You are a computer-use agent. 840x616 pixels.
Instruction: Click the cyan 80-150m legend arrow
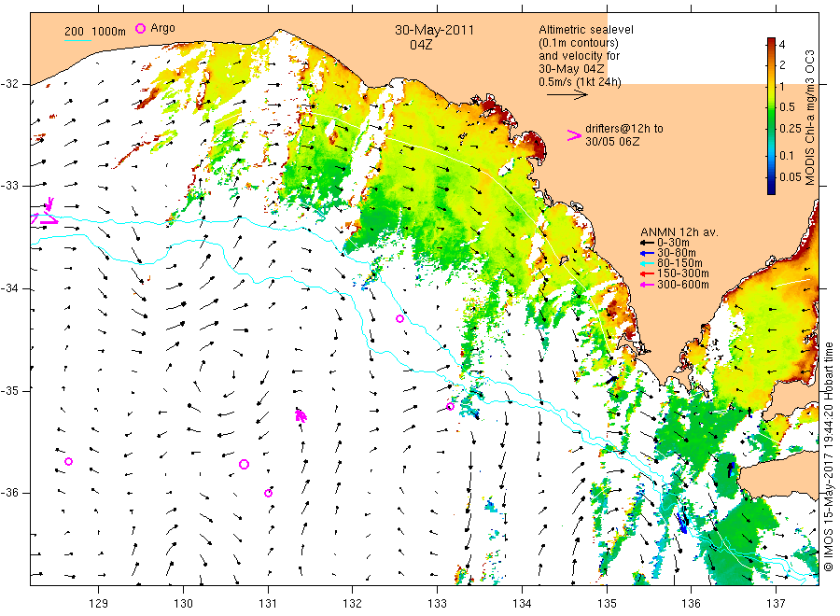click(x=648, y=263)
